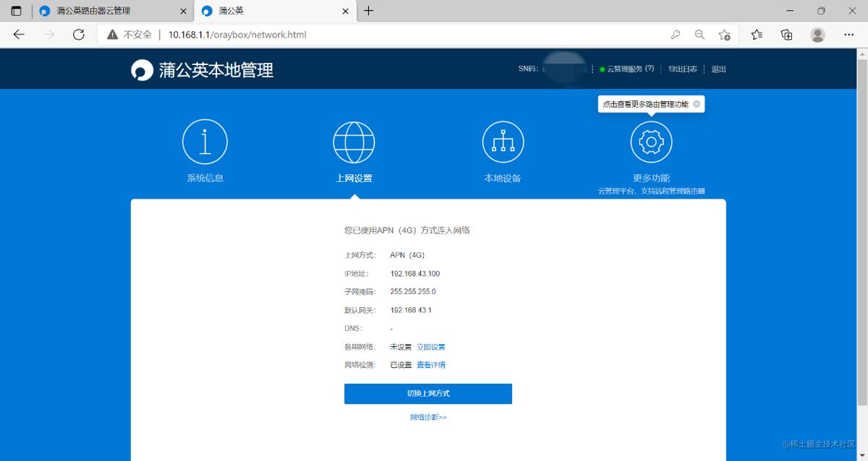Open the 更多功能 gear icon

651,142
